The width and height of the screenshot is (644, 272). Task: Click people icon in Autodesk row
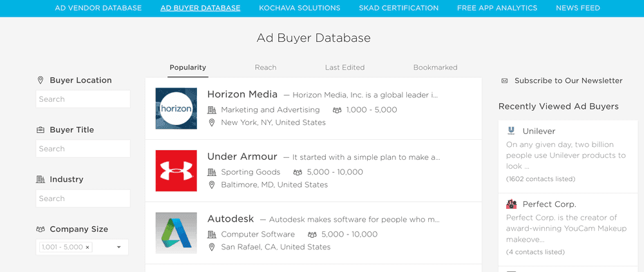(x=312, y=235)
